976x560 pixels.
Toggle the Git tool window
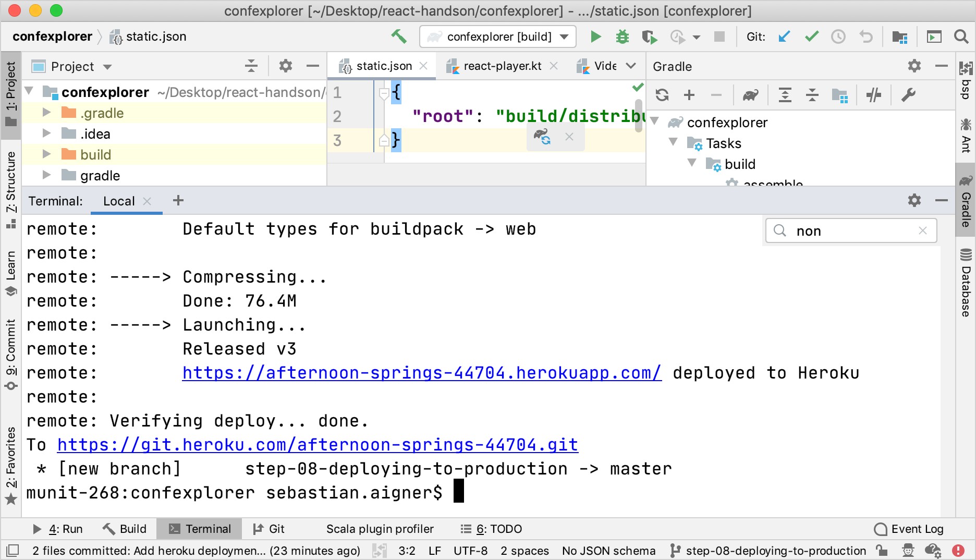269,529
